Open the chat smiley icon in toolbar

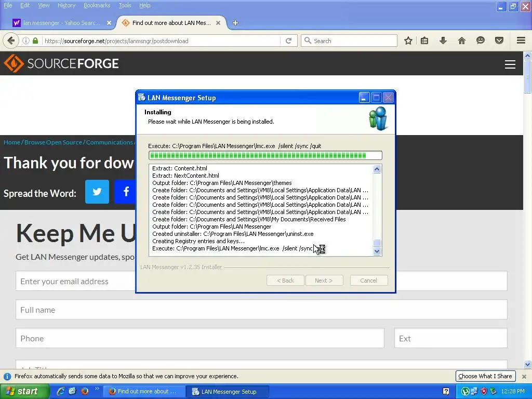[481, 41]
